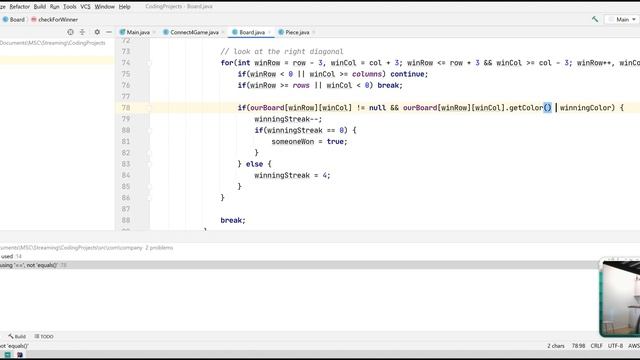Screen dimensions: 640x360
Task: Click the fold marker beside line 78
Action: [149, 108]
